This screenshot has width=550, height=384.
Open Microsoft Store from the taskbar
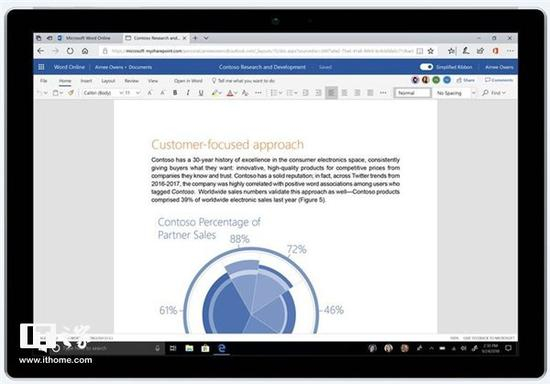(205, 348)
